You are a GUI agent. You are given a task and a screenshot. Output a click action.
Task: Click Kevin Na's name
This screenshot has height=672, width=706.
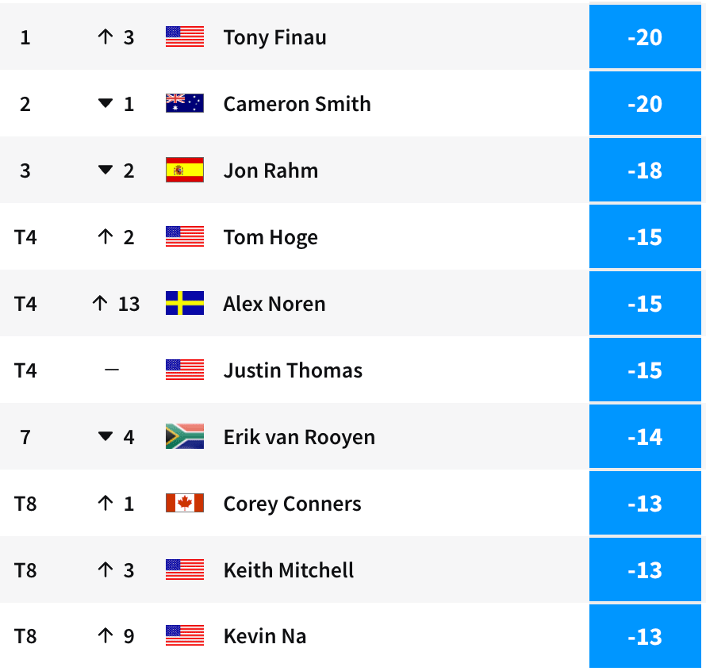(x=265, y=636)
